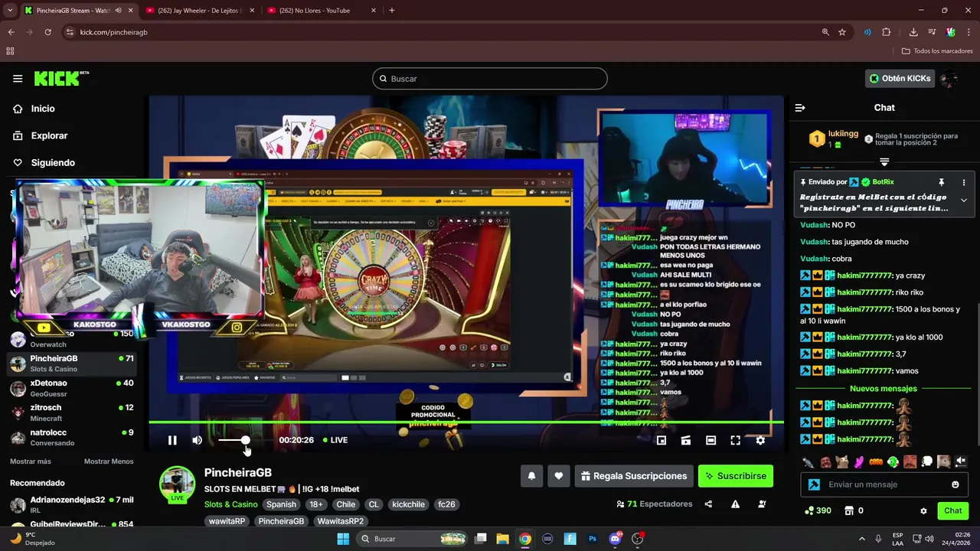Open the Windows Start menu

pyautogui.click(x=343, y=539)
